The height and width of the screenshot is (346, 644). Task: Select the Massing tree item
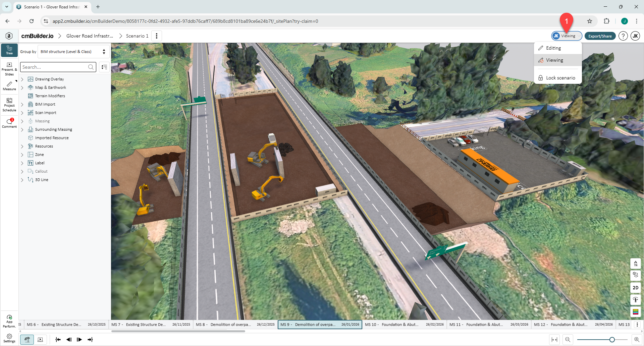tap(42, 121)
